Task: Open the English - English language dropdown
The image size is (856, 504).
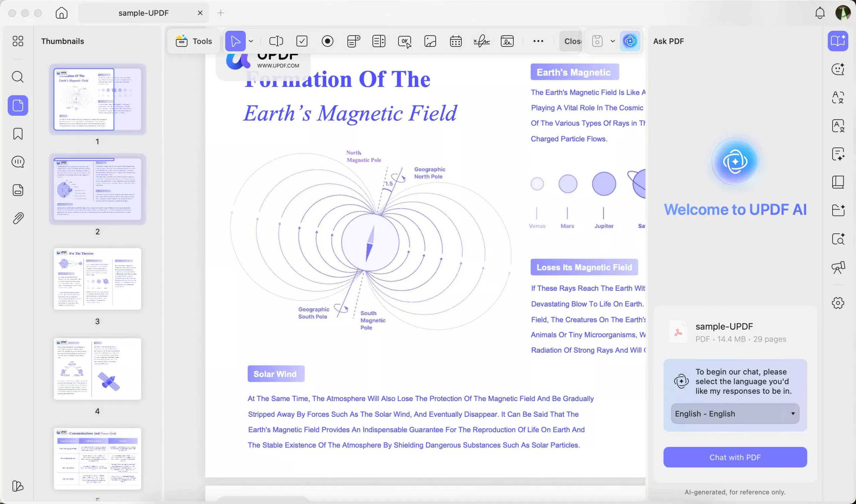Action: coord(735,413)
